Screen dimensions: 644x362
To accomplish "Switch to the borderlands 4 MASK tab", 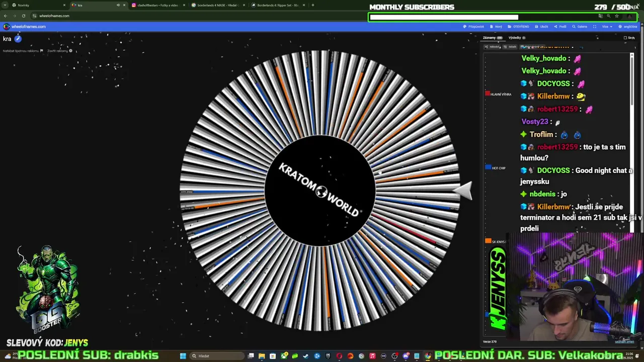I will click(217, 5).
